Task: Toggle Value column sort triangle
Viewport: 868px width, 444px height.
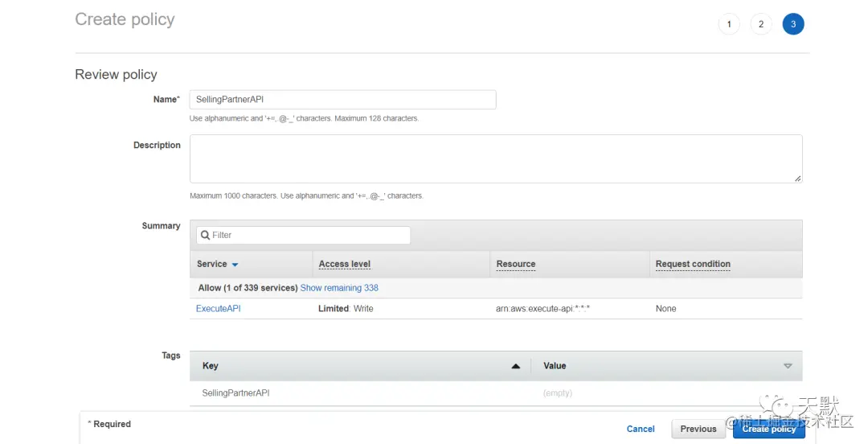Action: tap(787, 366)
